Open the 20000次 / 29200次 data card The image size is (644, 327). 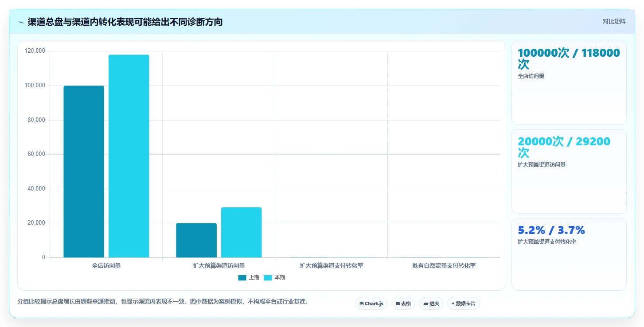point(569,171)
